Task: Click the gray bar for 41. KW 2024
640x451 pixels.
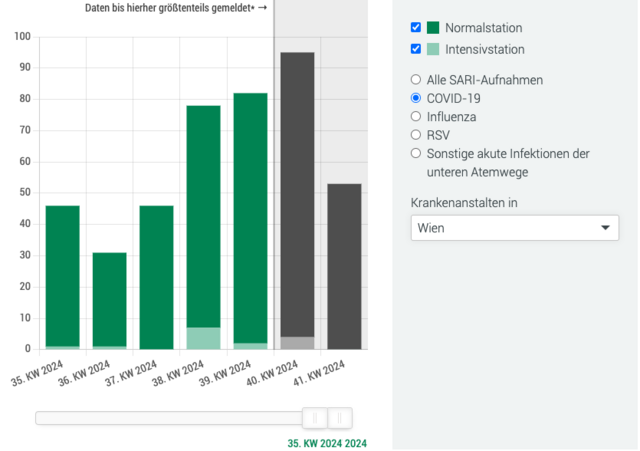Action: tap(344, 267)
